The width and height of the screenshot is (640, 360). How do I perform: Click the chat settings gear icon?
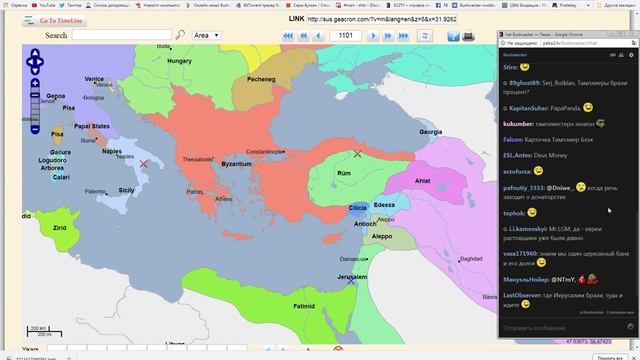click(x=631, y=55)
